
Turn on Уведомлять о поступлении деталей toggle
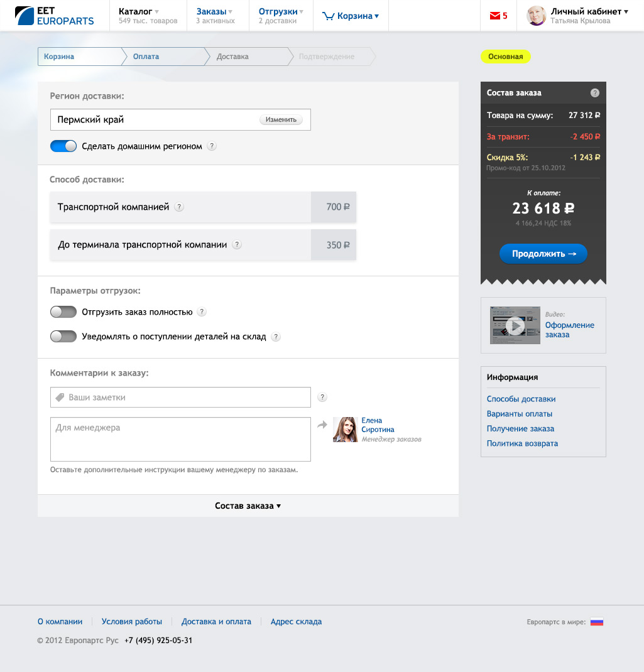tap(63, 337)
